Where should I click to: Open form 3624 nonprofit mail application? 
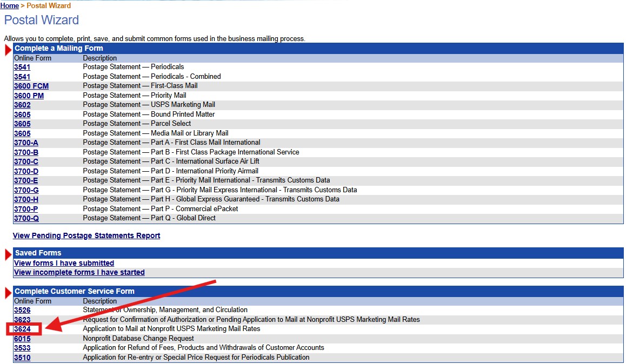pyautogui.click(x=22, y=329)
